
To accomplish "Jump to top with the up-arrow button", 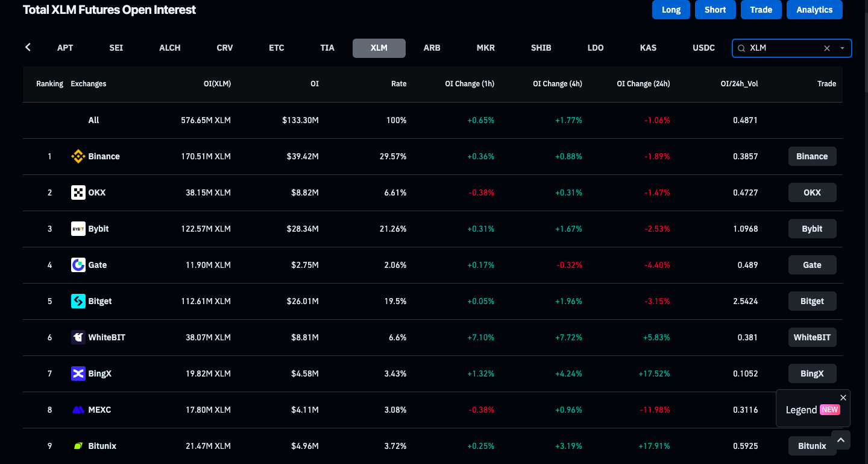I will tap(841, 440).
